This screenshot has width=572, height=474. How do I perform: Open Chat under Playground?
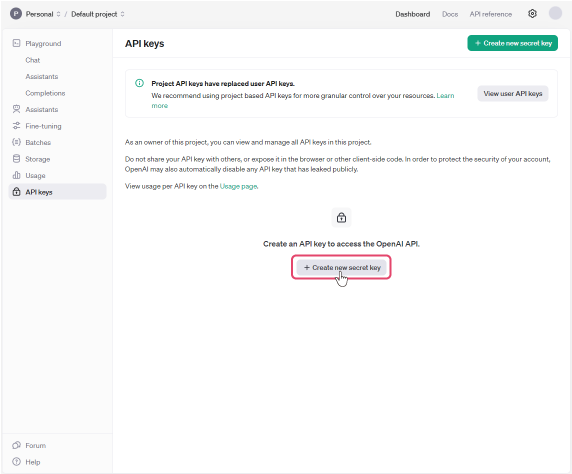coord(32,60)
